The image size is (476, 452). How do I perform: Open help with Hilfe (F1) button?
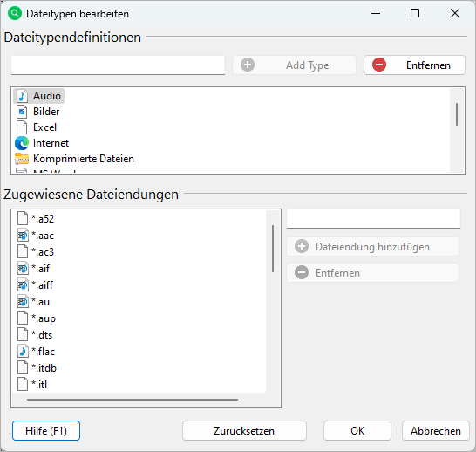[46, 431]
